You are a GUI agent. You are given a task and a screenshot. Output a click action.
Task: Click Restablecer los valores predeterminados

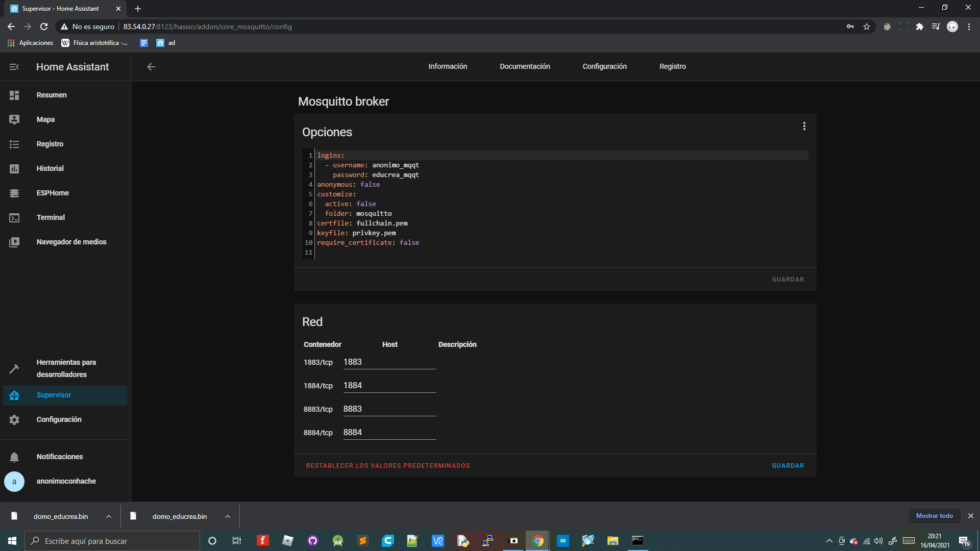click(x=388, y=466)
